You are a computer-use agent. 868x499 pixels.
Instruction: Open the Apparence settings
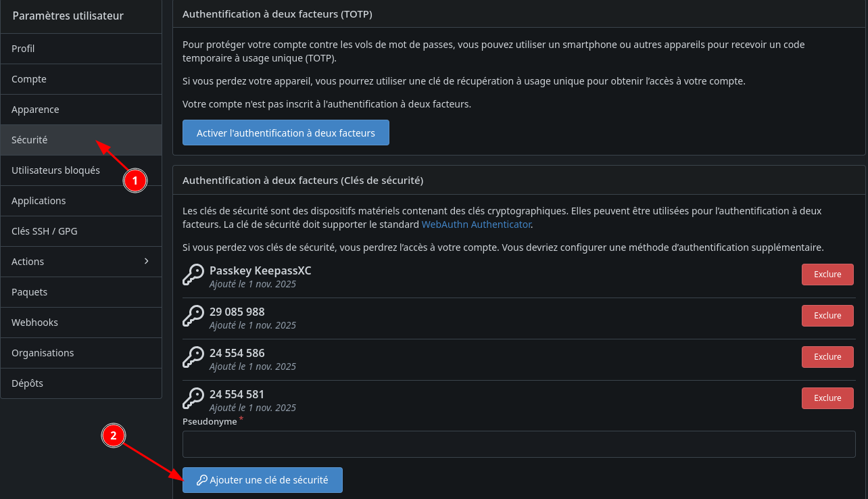point(35,110)
